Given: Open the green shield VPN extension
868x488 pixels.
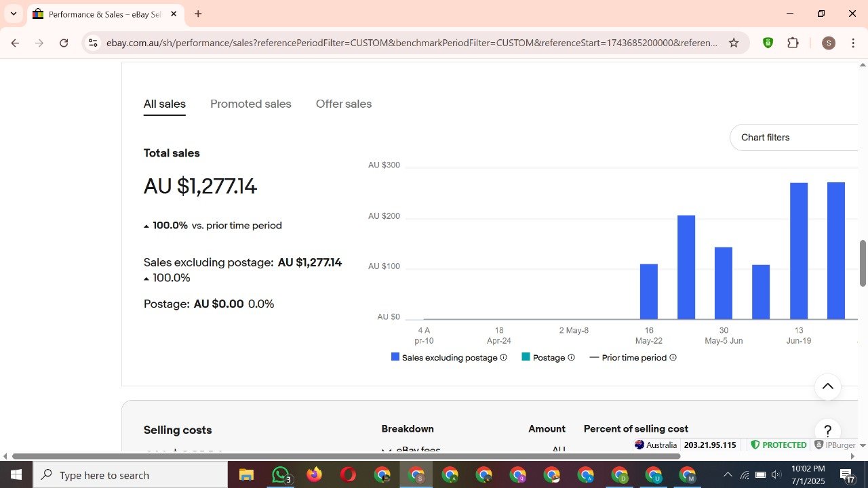Looking at the screenshot, I should [x=768, y=43].
